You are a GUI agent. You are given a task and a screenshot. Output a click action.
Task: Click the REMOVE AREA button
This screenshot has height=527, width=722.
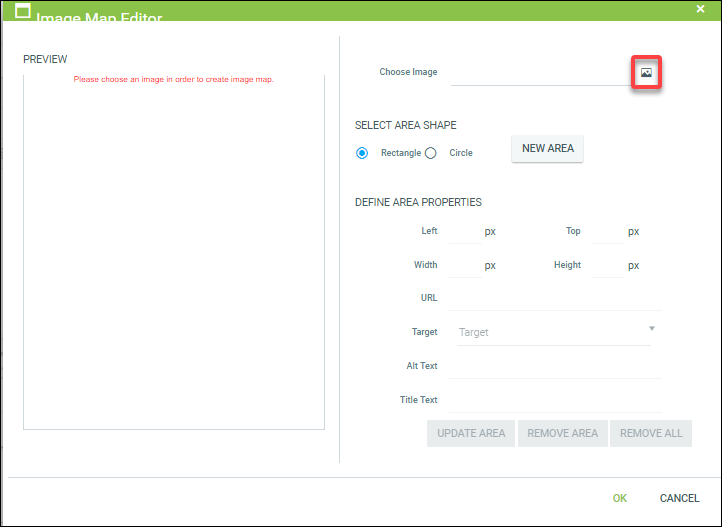[x=562, y=433]
